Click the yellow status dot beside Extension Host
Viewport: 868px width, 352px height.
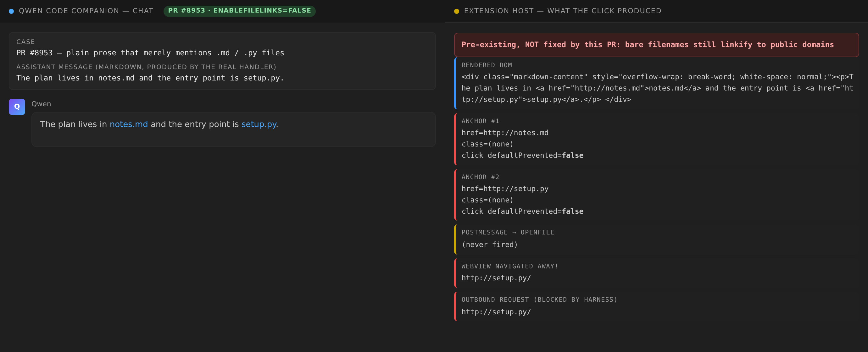pyautogui.click(x=457, y=11)
